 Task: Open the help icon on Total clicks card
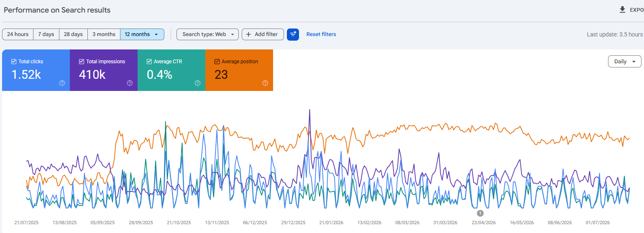pyautogui.click(x=62, y=83)
